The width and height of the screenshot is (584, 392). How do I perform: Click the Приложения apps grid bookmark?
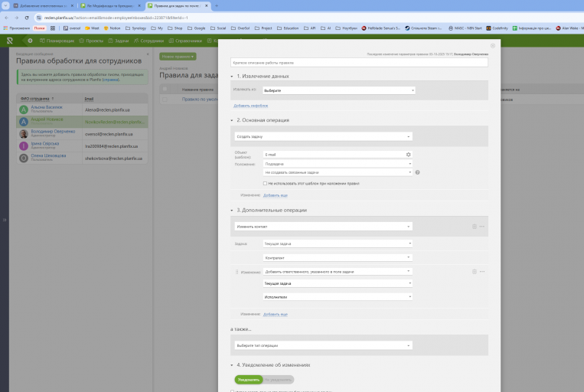click(x=16, y=28)
